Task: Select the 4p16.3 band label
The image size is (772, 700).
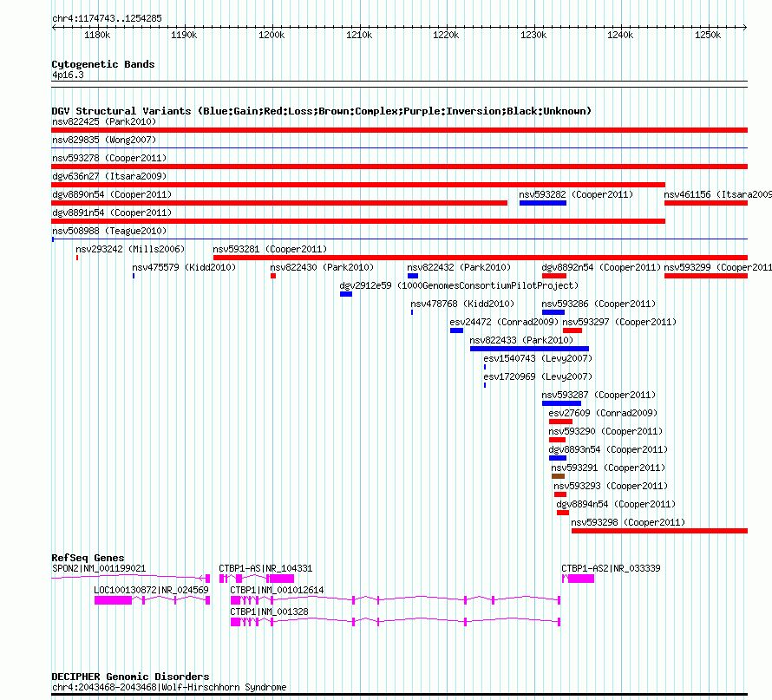Action: [68, 75]
